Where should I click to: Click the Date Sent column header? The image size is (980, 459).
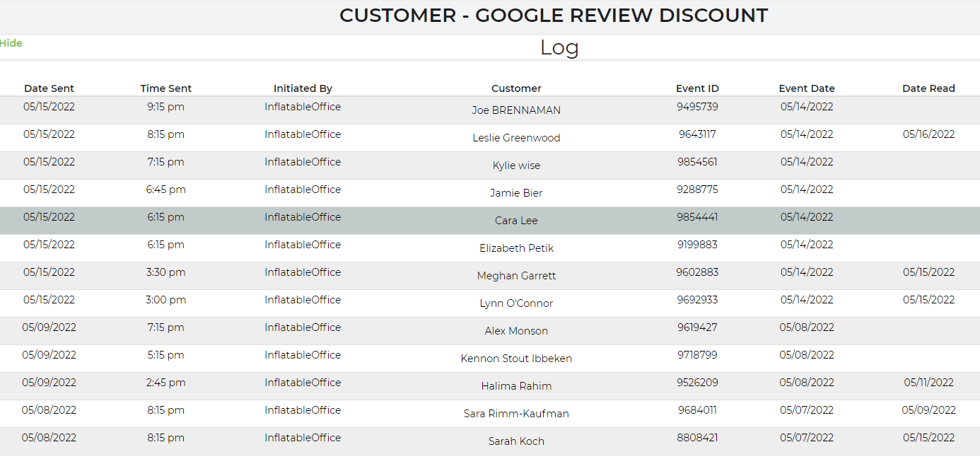pyautogui.click(x=49, y=88)
